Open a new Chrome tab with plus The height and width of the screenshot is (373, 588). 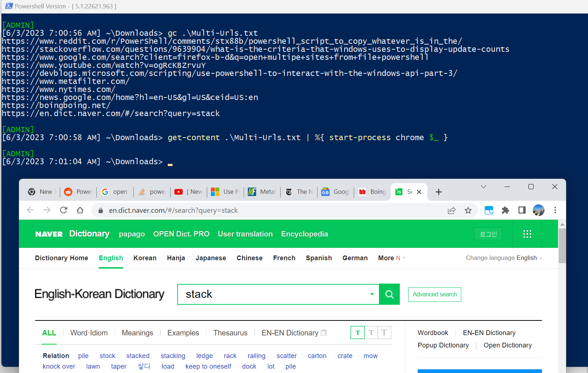pyautogui.click(x=439, y=192)
